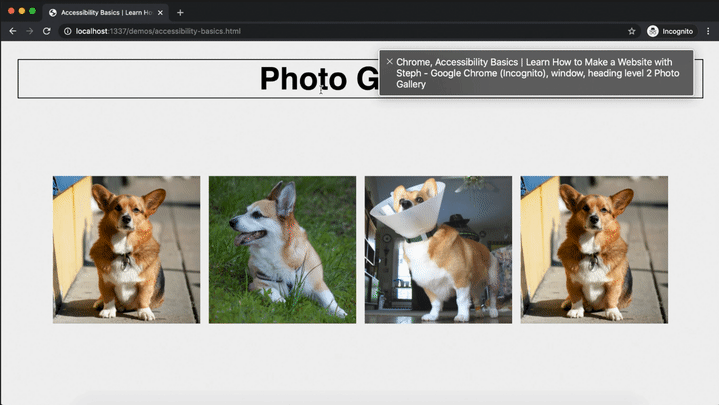The height and width of the screenshot is (405, 719).
Task: Bookmark this page with the star icon
Action: coord(631,31)
